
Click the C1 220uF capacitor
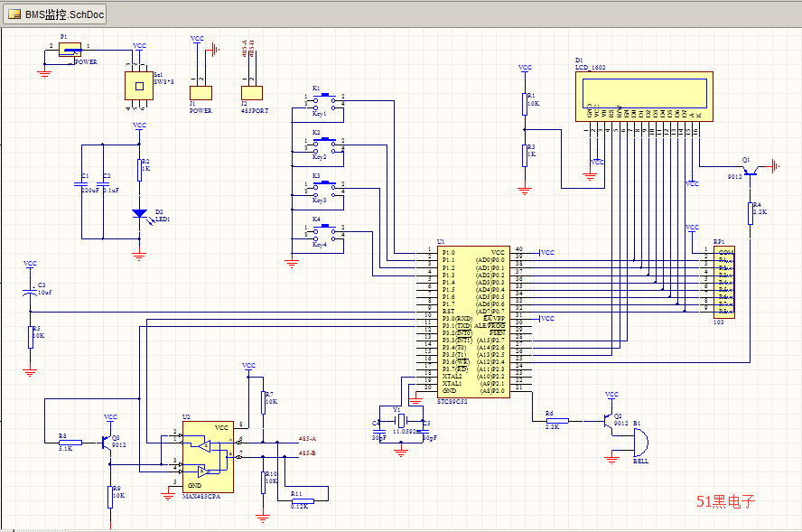click(x=81, y=185)
